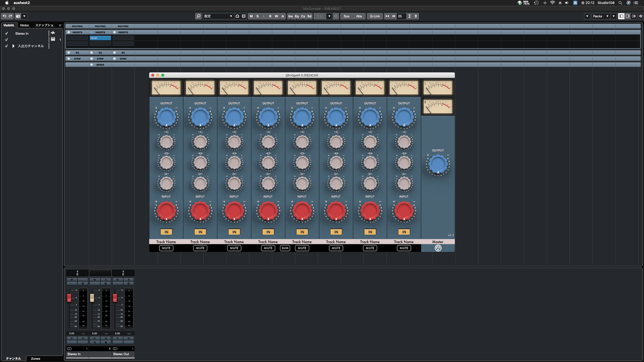This screenshot has height=362, width=644.
Task: Click IN button on first NCAR channel
Action: (166, 232)
